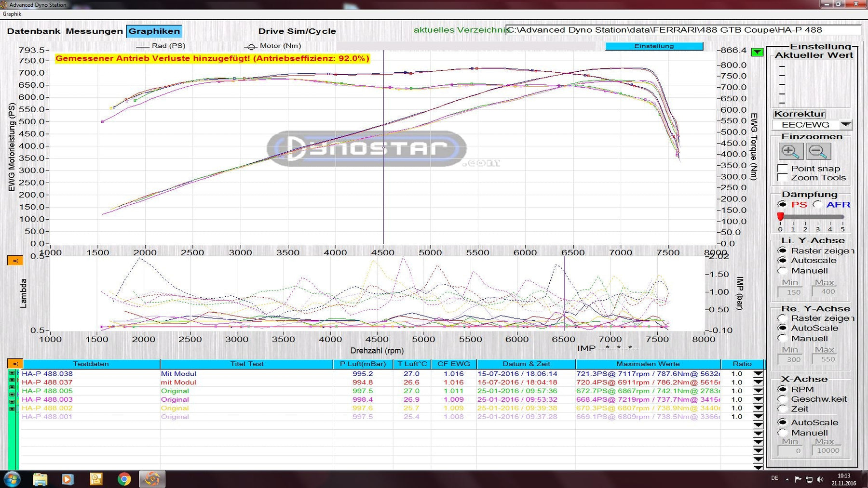Click the zoom out magnifier icon

click(x=818, y=151)
